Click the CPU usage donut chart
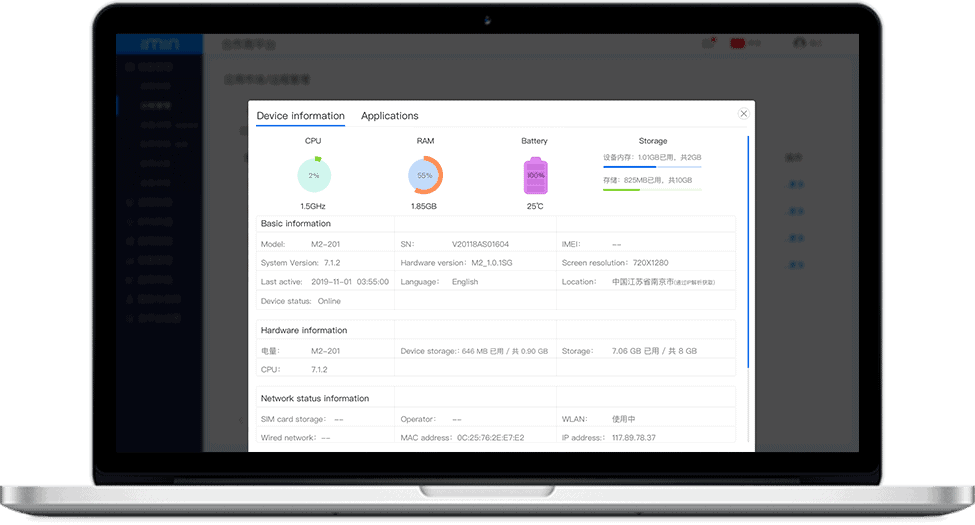 coord(313,175)
